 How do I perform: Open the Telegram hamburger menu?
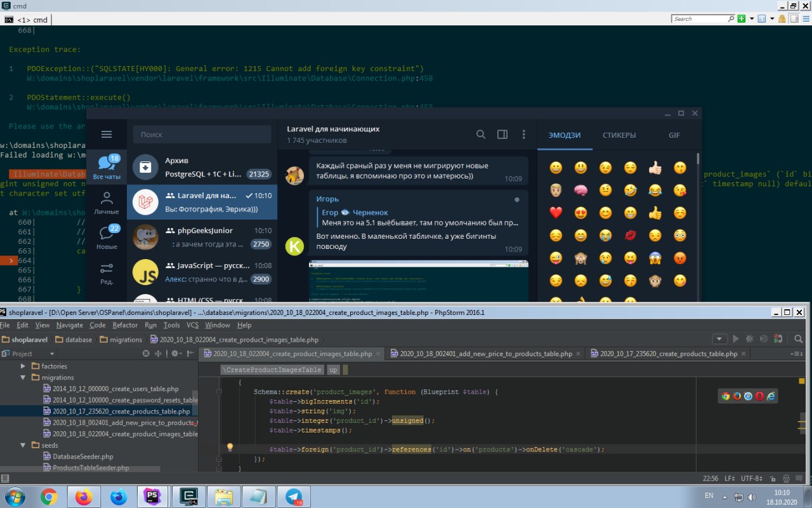[x=107, y=134]
